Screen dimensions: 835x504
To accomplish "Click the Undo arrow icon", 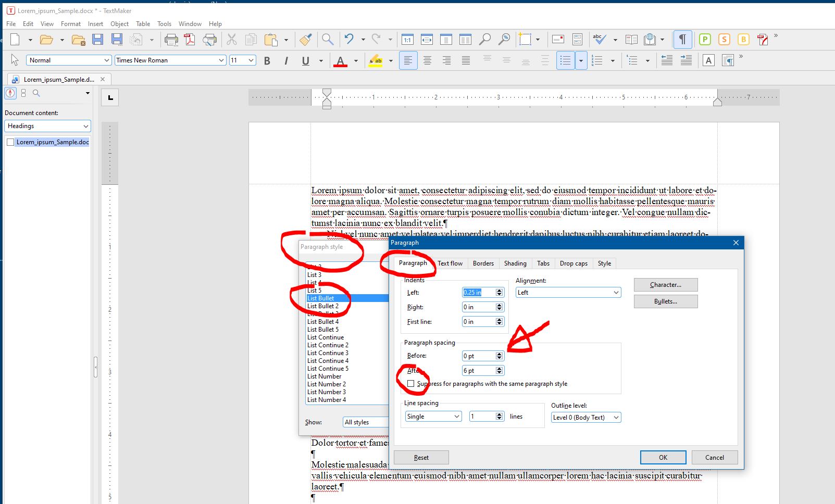I will point(349,40).
